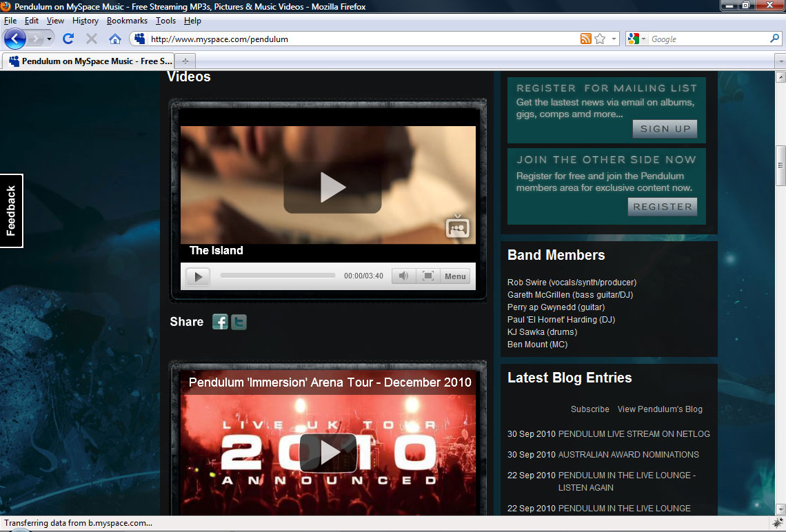
Task: Click the Subscribe blog link
Action: 590,409
